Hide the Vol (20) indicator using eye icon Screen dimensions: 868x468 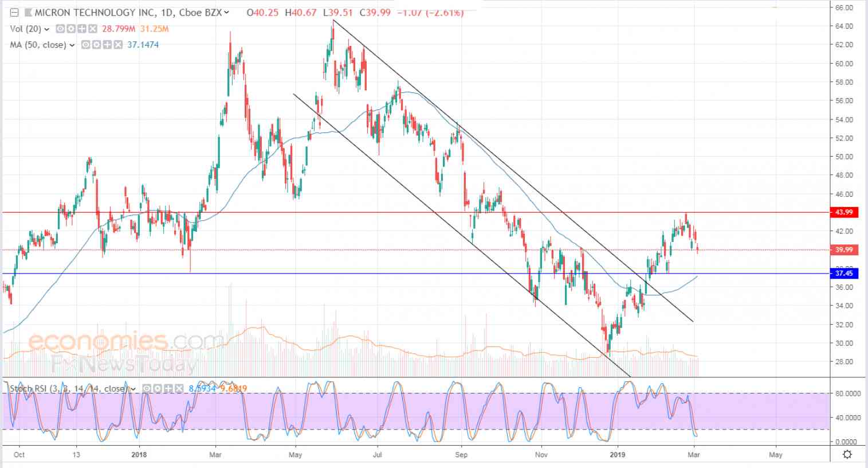pos(61,29)
